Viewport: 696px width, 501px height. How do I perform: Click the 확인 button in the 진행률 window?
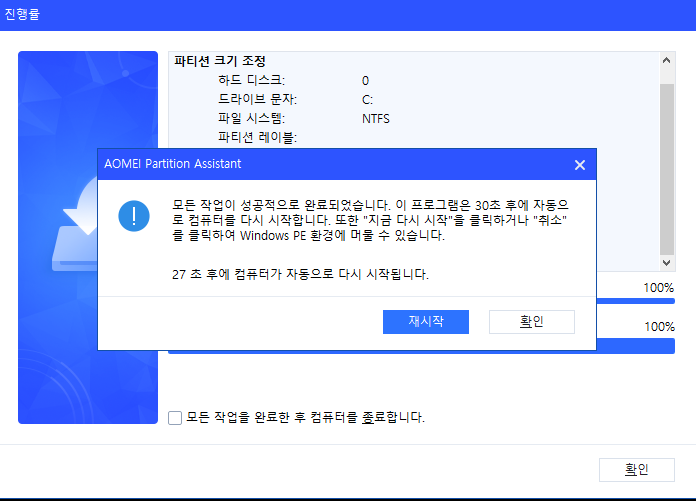point(637,469)
